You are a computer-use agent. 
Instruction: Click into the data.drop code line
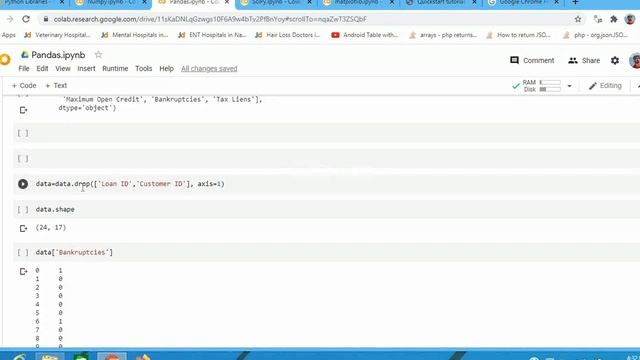tap(130, 184)
